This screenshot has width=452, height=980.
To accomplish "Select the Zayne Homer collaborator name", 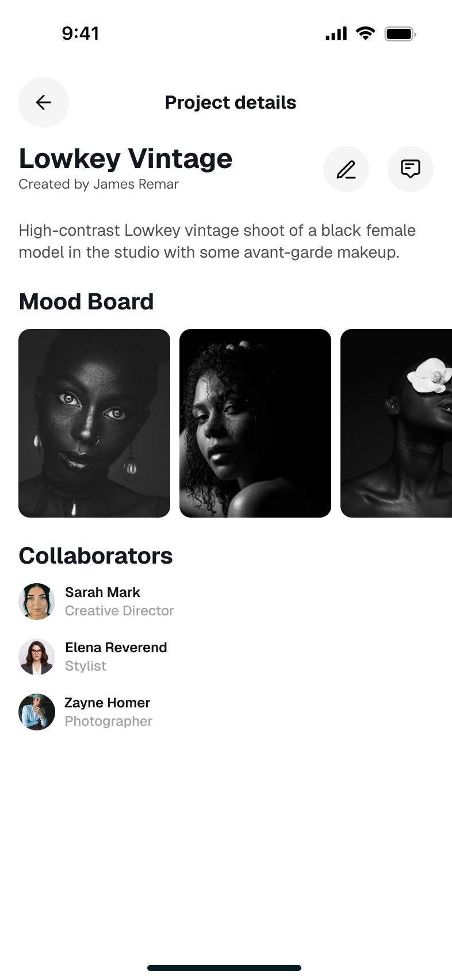I will click(x=108, y=703).
